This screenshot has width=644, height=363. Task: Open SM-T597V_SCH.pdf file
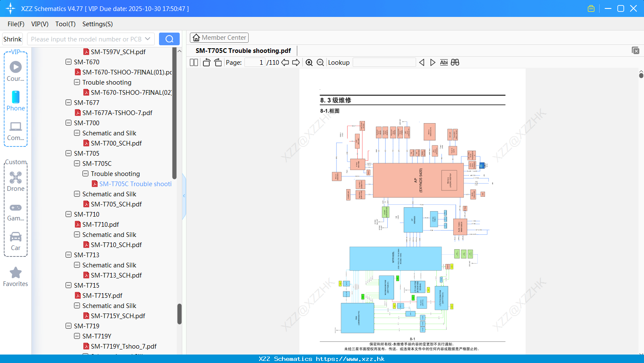coord(118,52)
